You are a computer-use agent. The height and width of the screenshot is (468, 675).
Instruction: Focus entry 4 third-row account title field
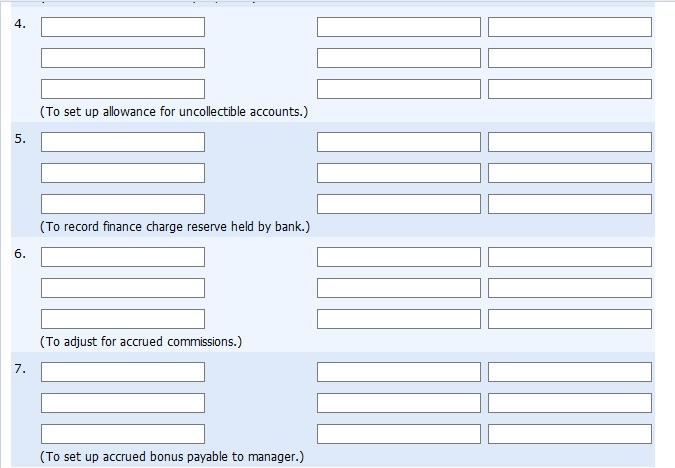[x=123, y=89]
